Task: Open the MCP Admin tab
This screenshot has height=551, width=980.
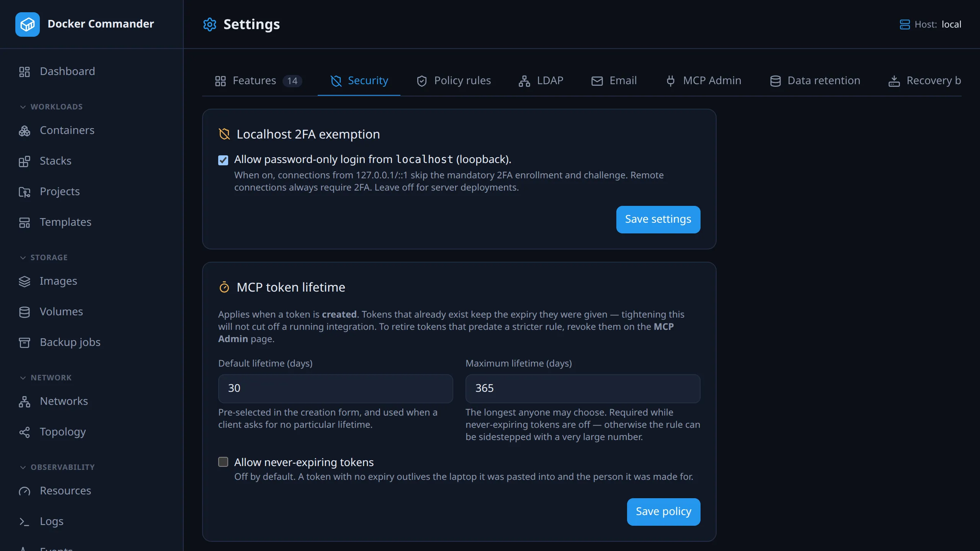Action: 703,81
